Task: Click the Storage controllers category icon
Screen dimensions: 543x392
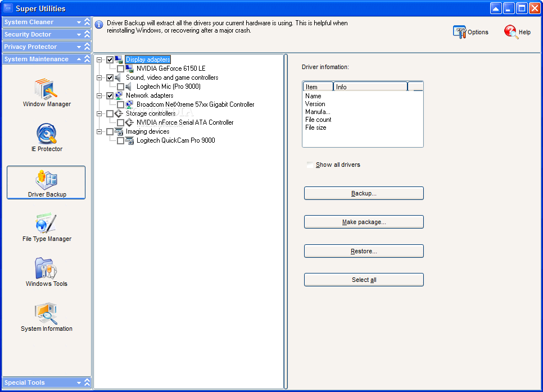Action: 119,113
